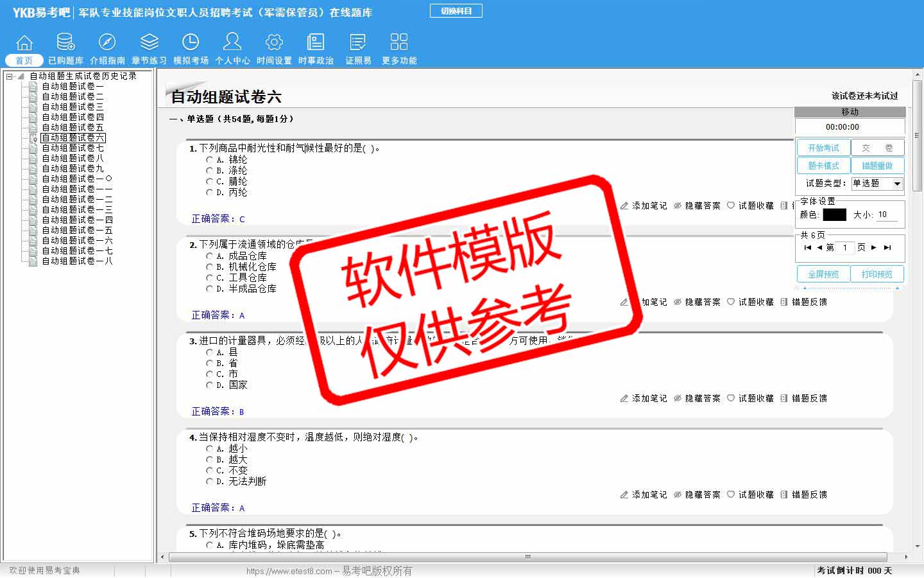924x578 pixels.
Task: Click the horizontal scrollbar thumb
Action: [527, 557]
